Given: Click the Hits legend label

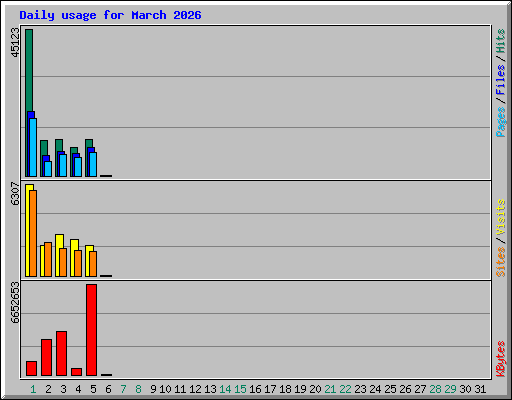Looking at the screenshot, I should [500, 41].
